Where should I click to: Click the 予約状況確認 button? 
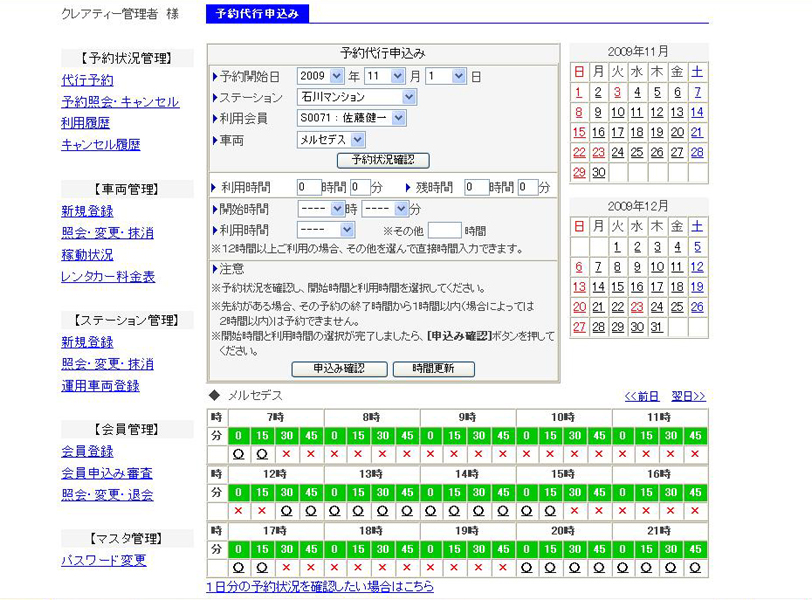pyautogui.click(x=383, y=160)
